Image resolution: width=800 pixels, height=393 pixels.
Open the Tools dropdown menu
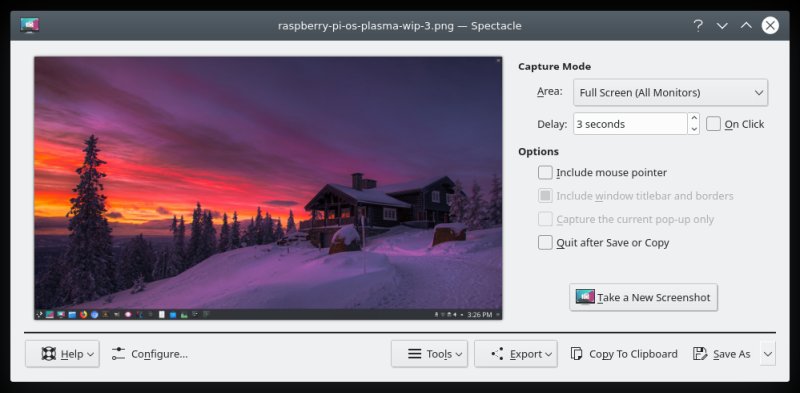[x=429, y=354]
